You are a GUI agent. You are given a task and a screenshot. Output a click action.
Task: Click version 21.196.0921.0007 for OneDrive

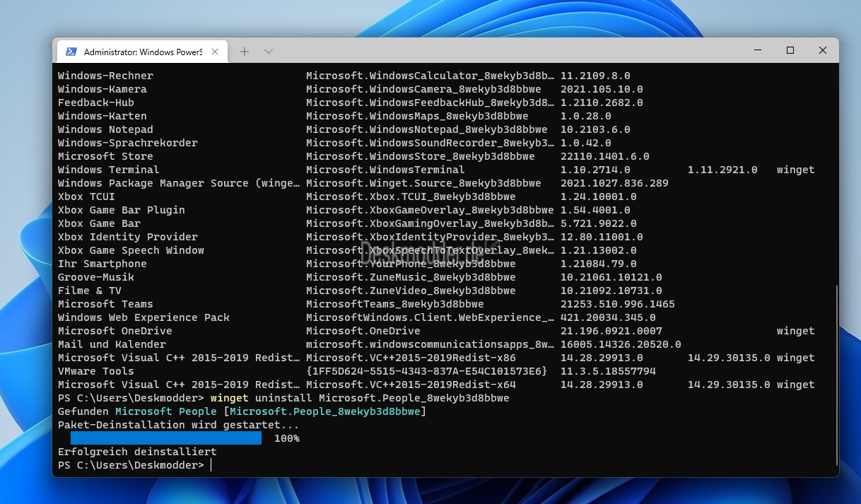(611, 331)
